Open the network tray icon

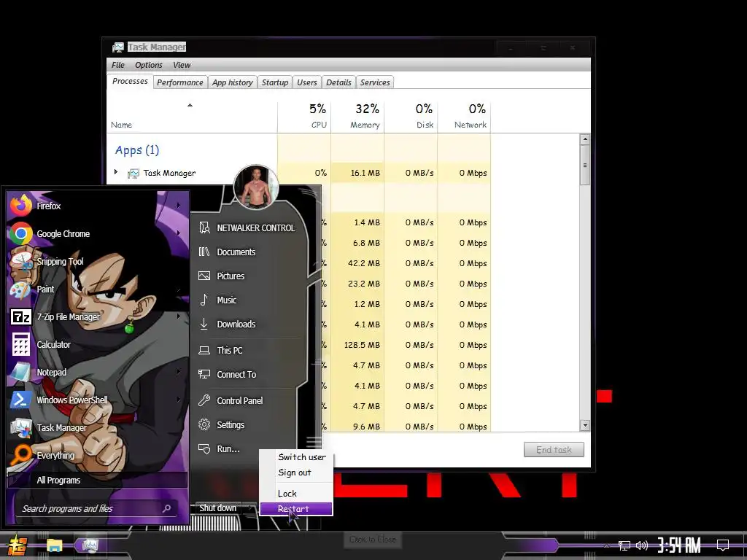point(624,545)
